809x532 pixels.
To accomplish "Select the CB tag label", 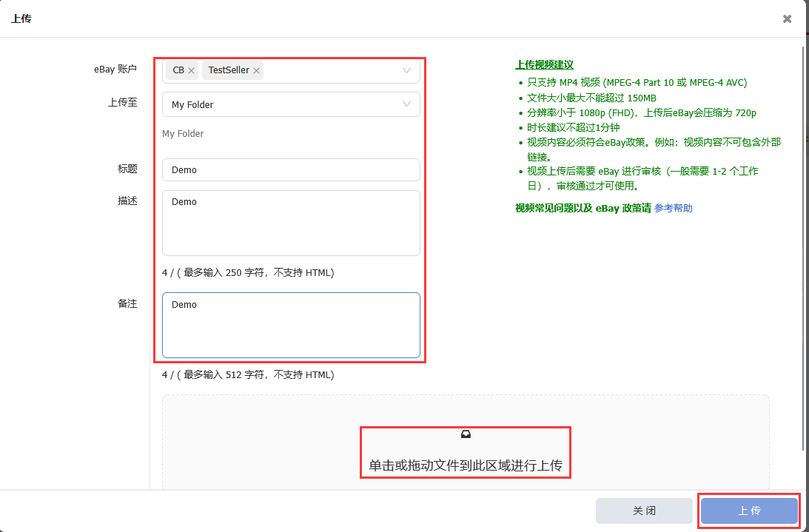I will pyautogui.click(x=178, y=71).
